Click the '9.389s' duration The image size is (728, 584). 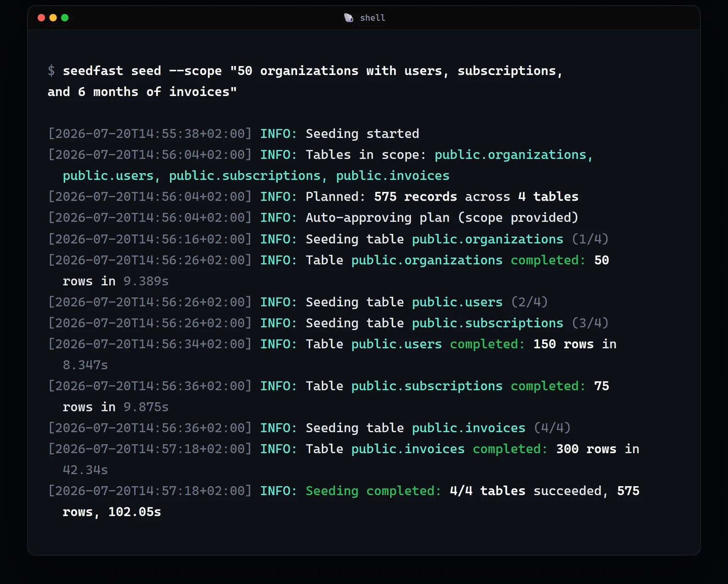146,281
